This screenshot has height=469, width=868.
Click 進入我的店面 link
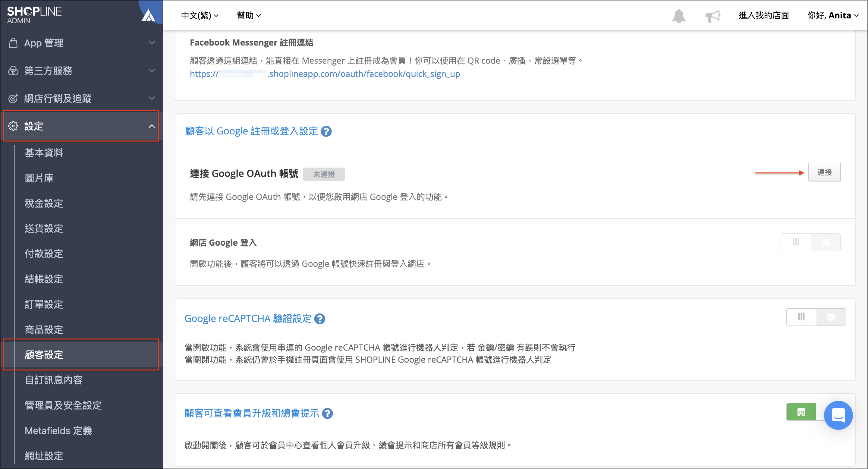[763, 15]
